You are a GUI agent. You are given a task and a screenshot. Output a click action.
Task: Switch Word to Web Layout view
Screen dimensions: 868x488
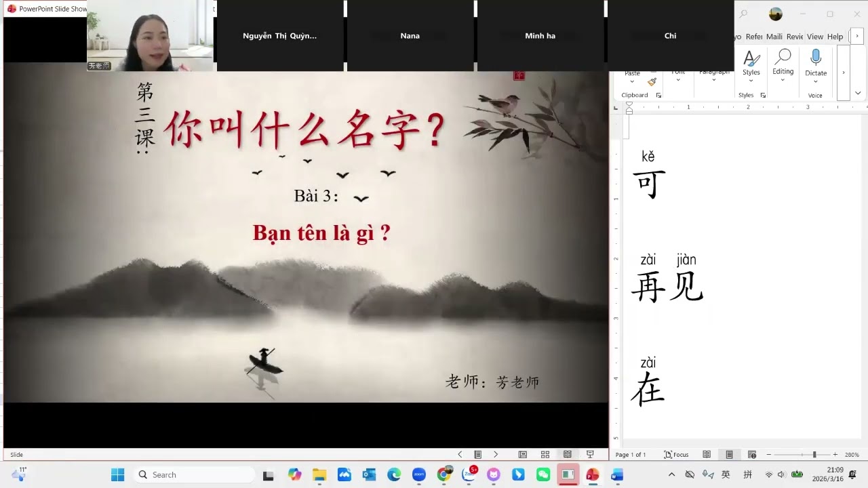(x=752, y=454)
